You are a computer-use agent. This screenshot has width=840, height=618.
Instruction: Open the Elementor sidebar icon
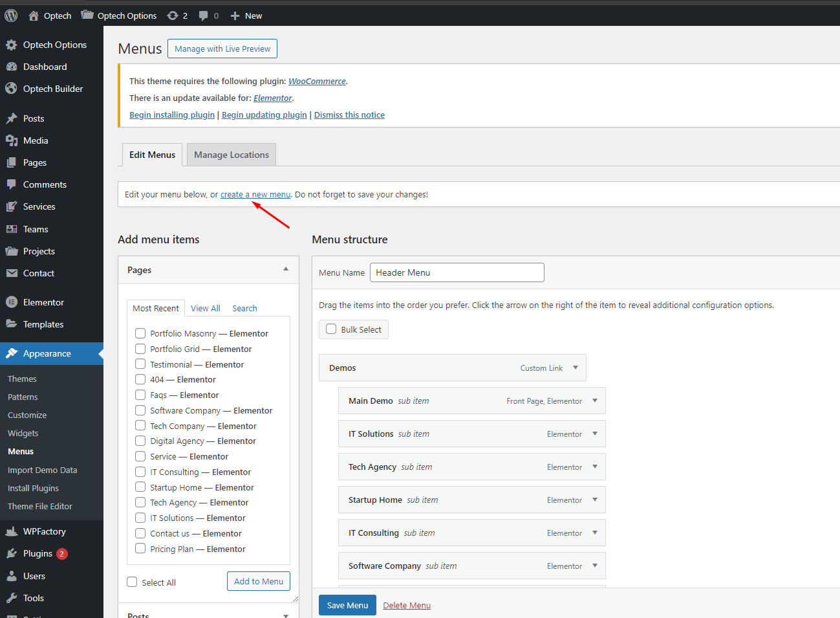click(x=12, y=302)
